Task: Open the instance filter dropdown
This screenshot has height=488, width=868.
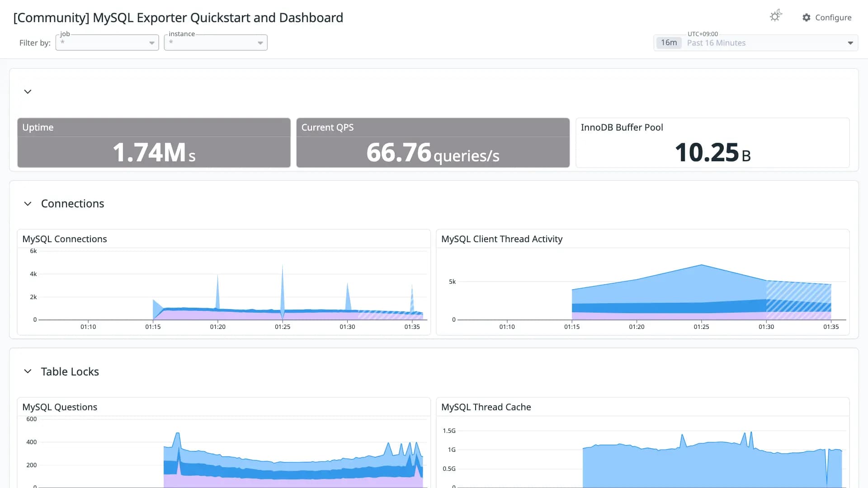Action: pyautogui.click(x=216, y=42)
